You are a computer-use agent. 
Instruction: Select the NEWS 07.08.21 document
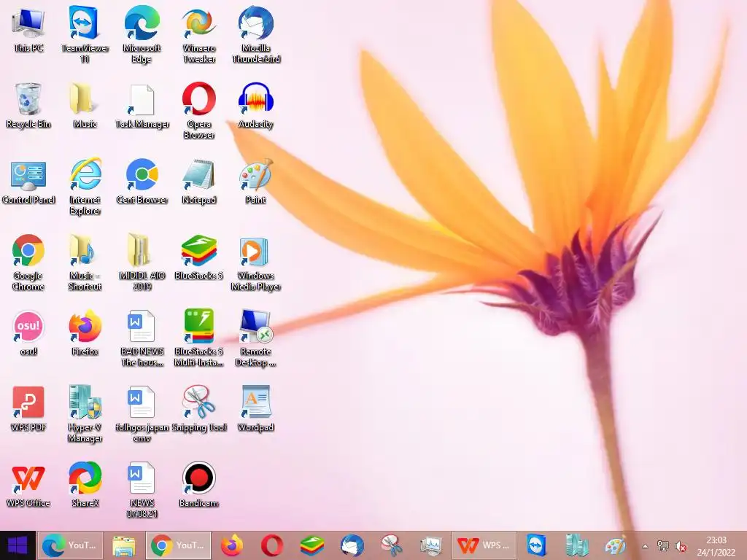[x=142, y=489]
